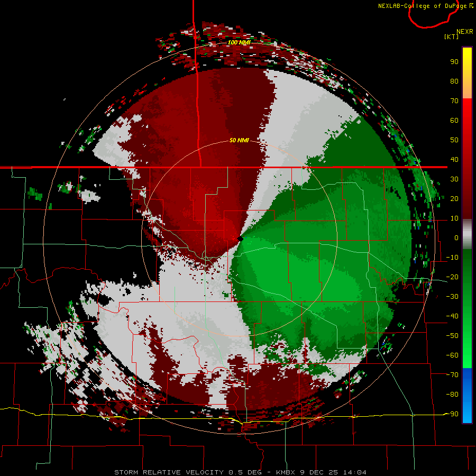Screen dimensions: 476x476
Task: Click the 50 value on velocity scale
Action: click(454, 140)
